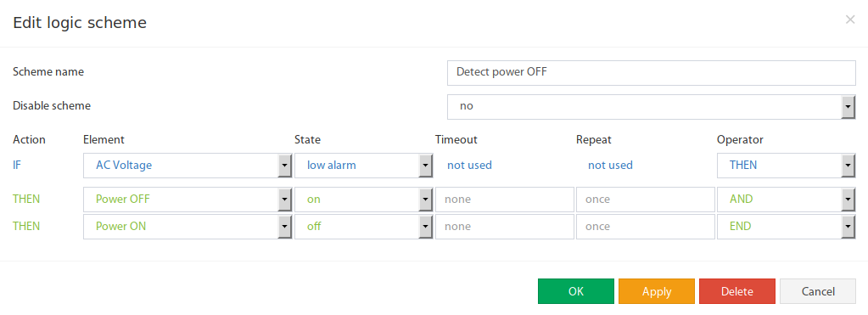This screenshot has width=868, height=315.
Task: Open the 'off' state dropdown
Action: [363, 227]
